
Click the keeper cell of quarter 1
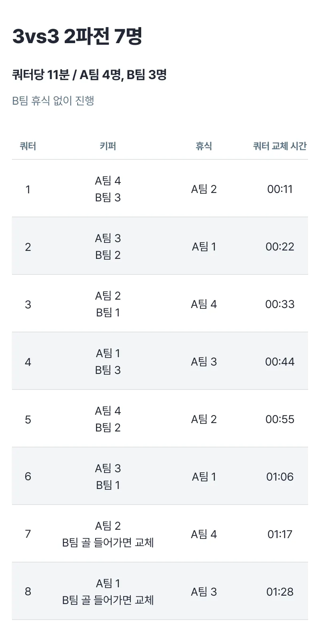point(108,189)
